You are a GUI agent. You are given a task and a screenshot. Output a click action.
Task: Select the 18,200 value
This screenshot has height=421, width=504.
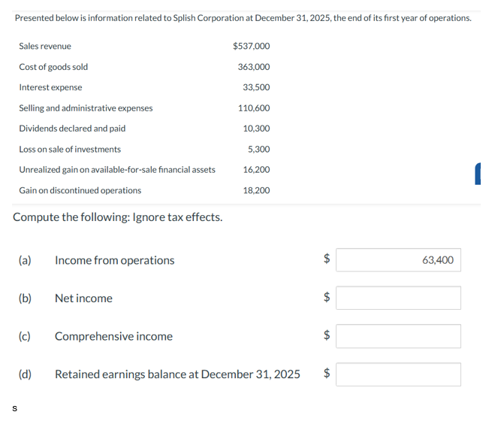(256, 190)
